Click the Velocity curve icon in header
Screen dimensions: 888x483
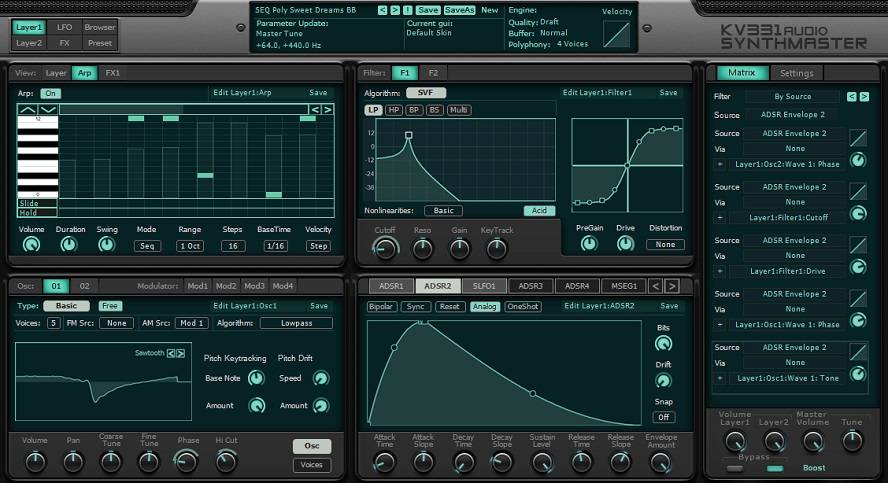click(617, 34)
